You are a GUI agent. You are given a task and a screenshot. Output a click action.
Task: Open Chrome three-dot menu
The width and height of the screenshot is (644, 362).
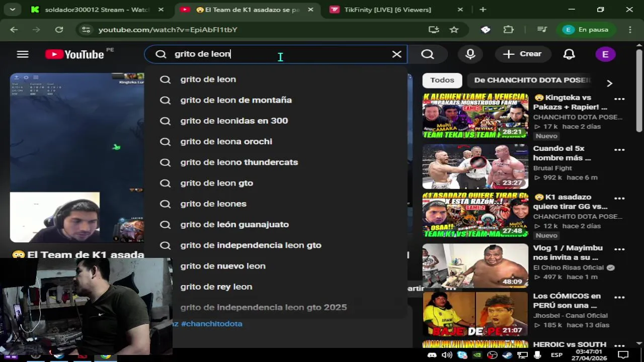pyautogui.click(x=630, y=30)
